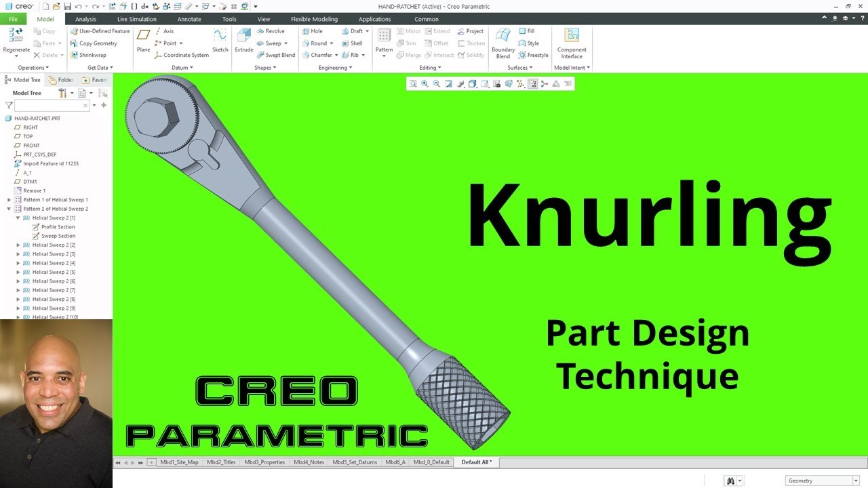Click User-Defined Feature
This screenshot has width=868, height=488.
pyautogui.click(x=100, y=31)
